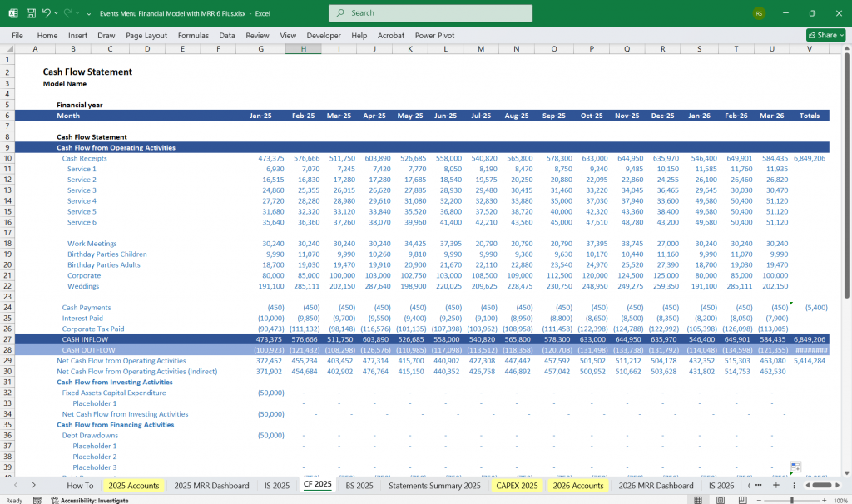Save the workbook via Quick Access toolbar
The width and height of the screenshot is (852, 504).
31,13
